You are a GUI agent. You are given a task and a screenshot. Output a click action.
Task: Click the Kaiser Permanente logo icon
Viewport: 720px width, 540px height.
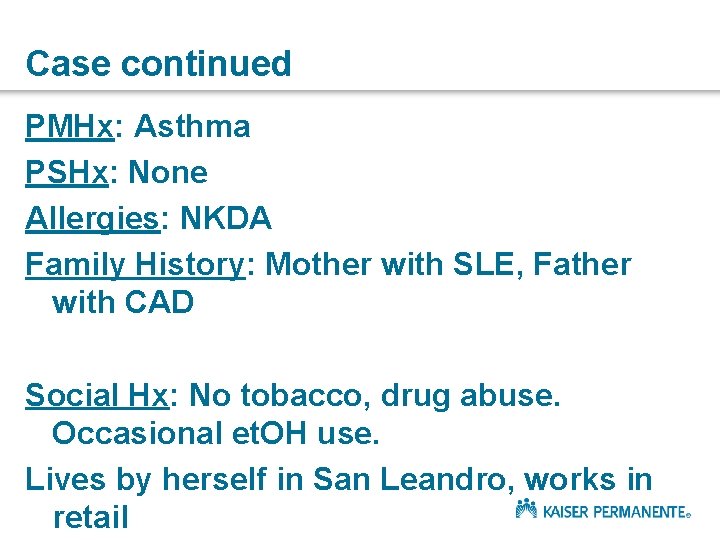(526, 509)
